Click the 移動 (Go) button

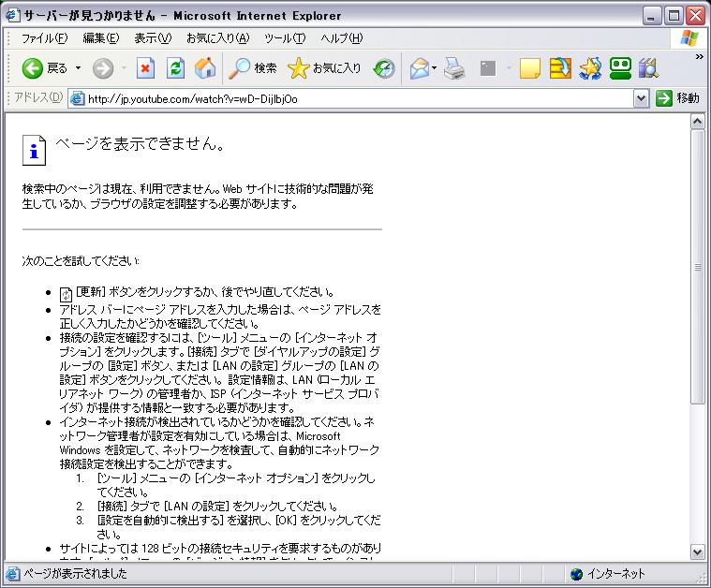coord(678,98)
